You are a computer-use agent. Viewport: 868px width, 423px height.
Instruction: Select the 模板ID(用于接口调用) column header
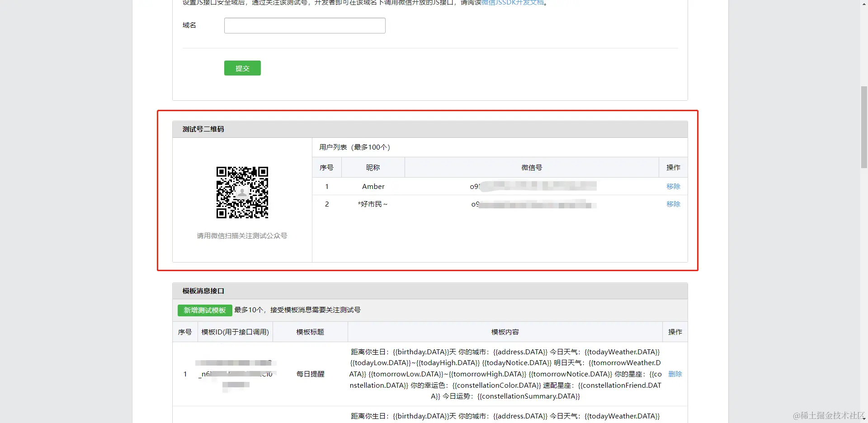(235, 331)
